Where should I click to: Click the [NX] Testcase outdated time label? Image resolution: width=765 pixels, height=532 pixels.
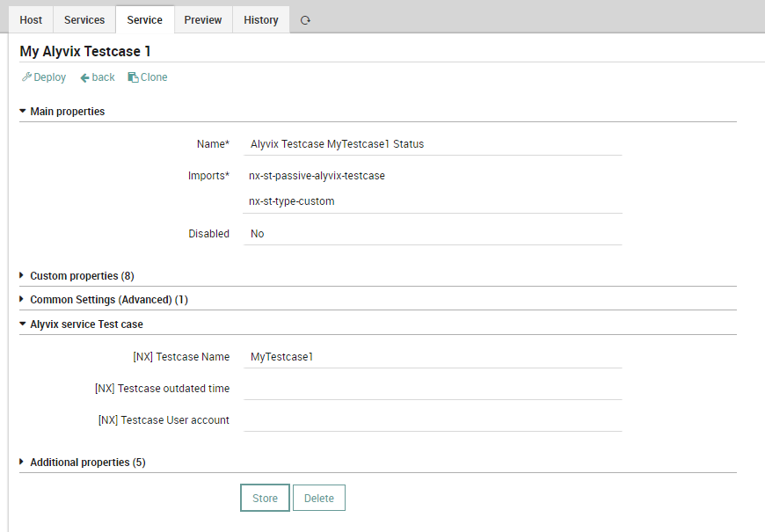(x=162, y=389)
